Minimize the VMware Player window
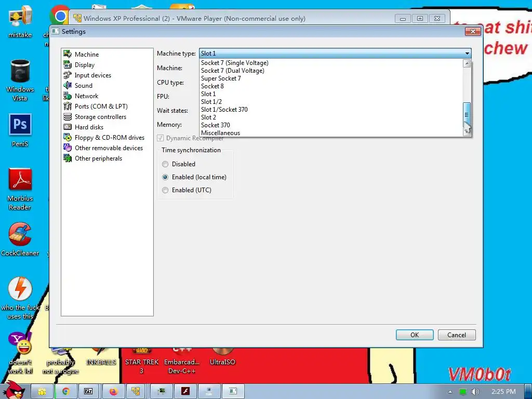 coord(403,19)
